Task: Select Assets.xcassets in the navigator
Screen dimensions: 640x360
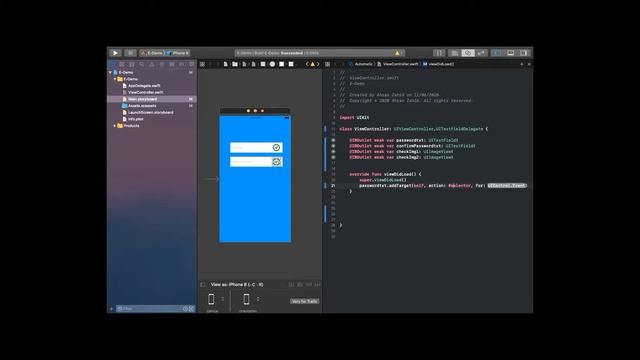Action: click(142, 106)
